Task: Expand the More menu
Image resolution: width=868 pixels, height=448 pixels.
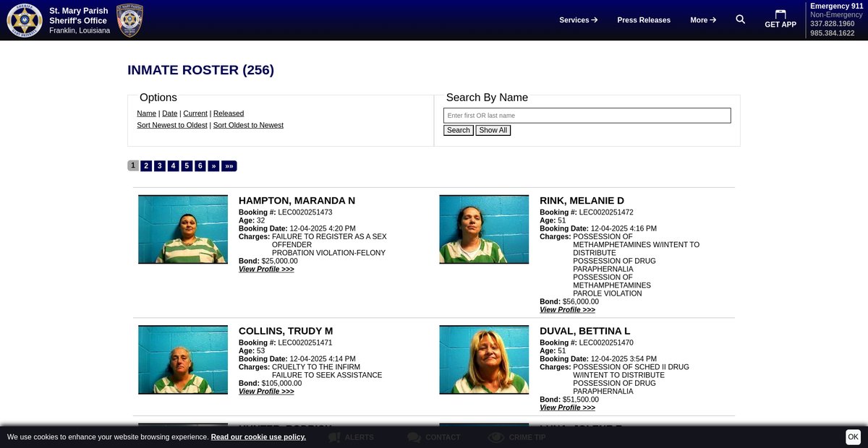Action: click(x=703, y=20)
